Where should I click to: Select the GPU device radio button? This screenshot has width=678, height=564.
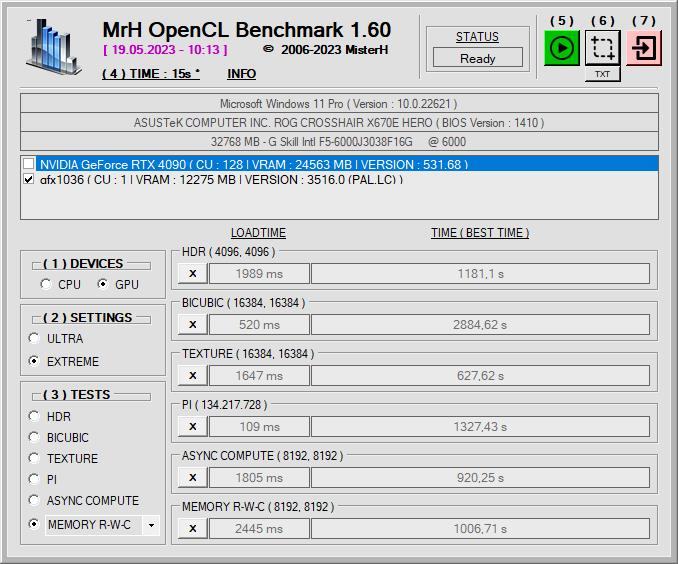coord(102,284)
